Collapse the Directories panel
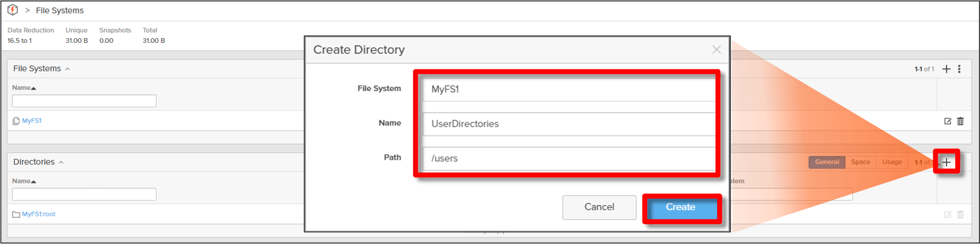This screenshot has height=244, width=980. coord(61,162)
